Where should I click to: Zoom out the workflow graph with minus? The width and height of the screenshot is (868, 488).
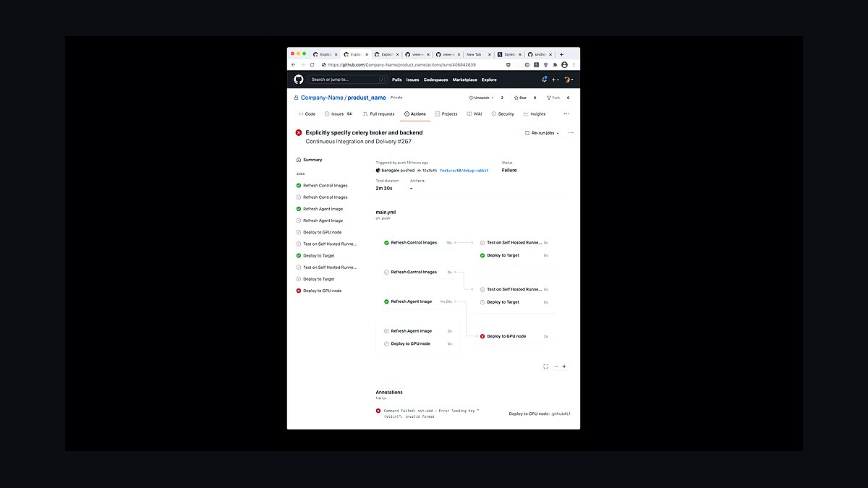coord(556,367)
